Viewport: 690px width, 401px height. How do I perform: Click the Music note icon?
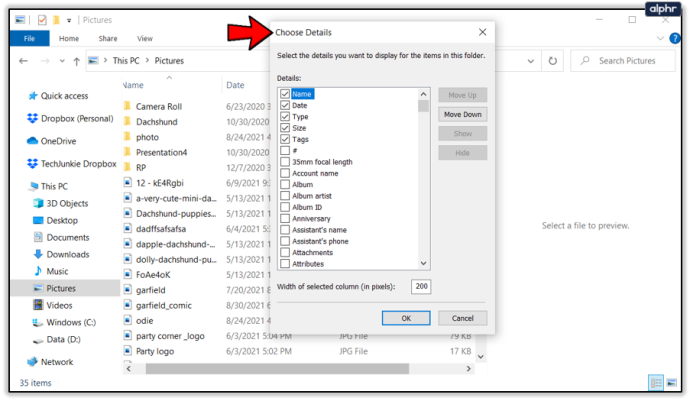tap(38, 271)
